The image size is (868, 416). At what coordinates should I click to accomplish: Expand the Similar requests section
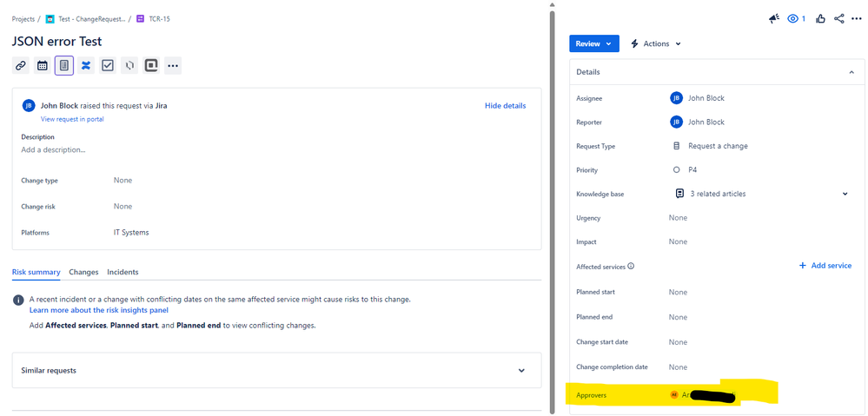pyautogui.click(x=521, y=371)
